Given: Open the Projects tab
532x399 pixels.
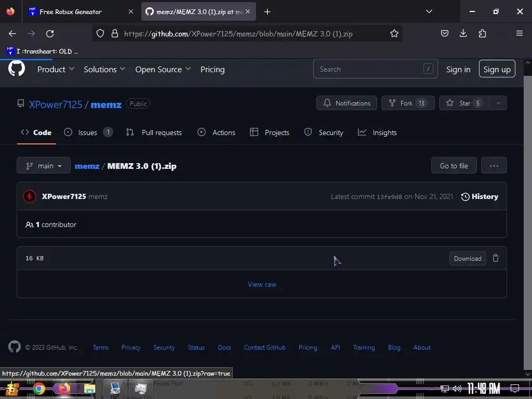Looking at the screenshot, I should point(270,132).
